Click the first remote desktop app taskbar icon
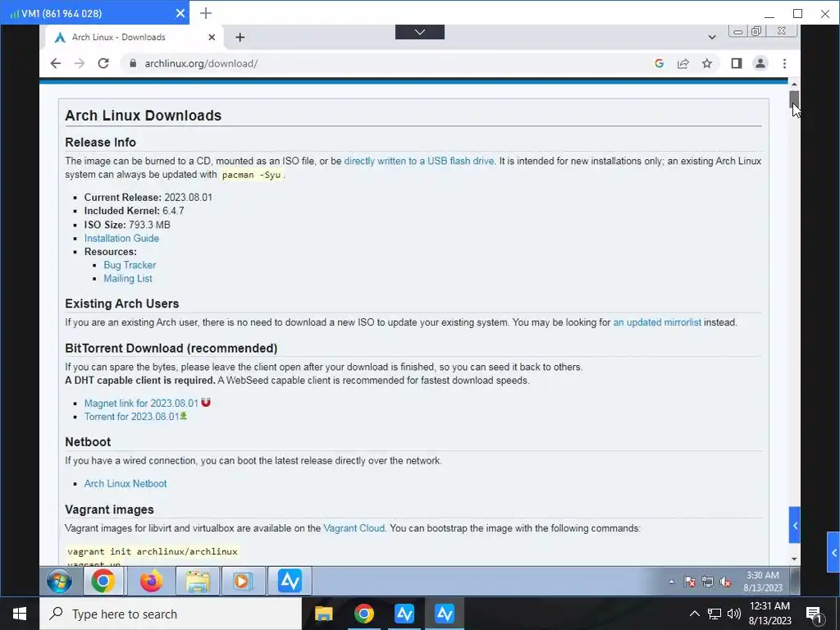Screen dimensions: 840x630 click(404, 614)
